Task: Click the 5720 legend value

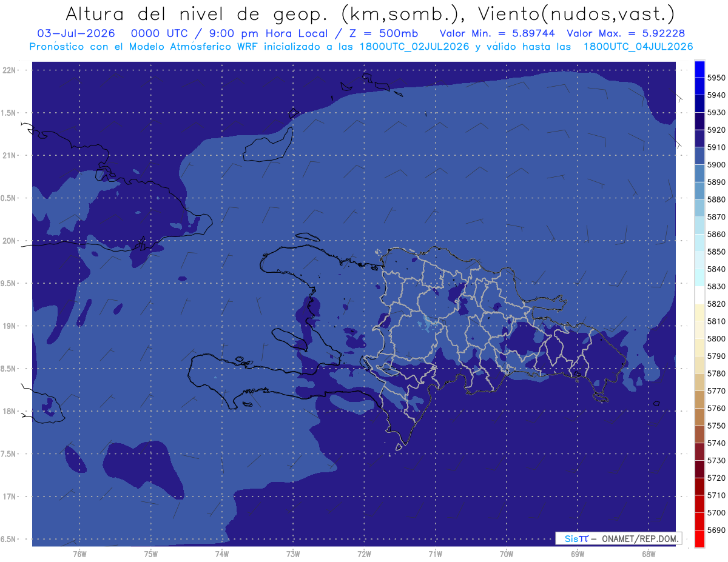Action: [x=716, y=478]
